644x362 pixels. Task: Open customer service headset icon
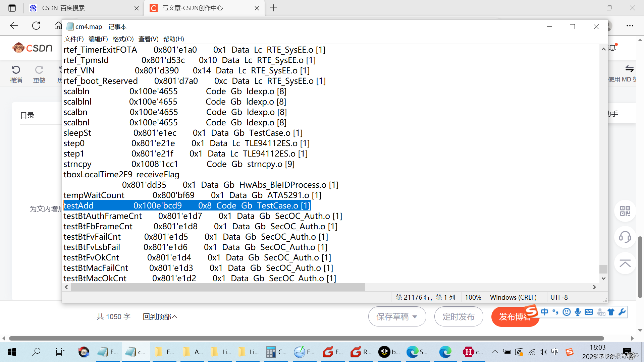(x=625, y=237)
